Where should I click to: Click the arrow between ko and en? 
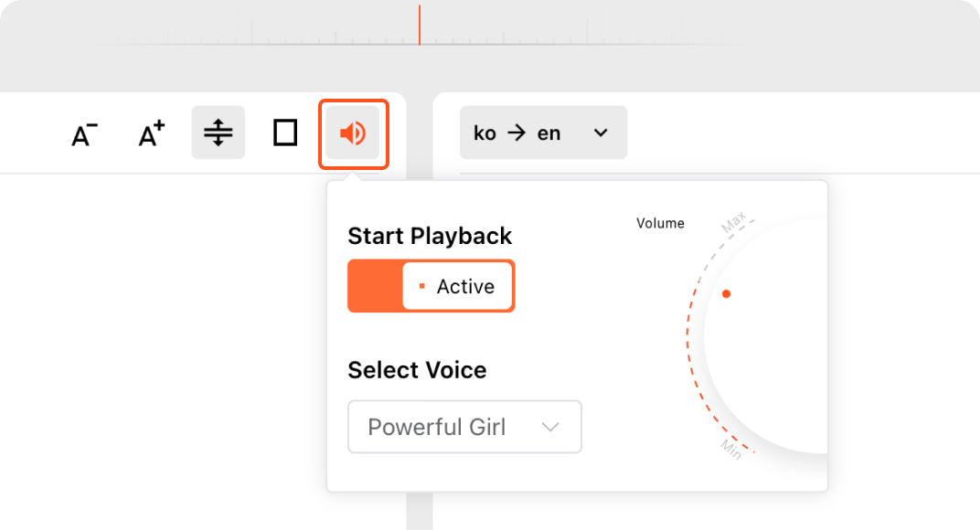coord(517,133)
